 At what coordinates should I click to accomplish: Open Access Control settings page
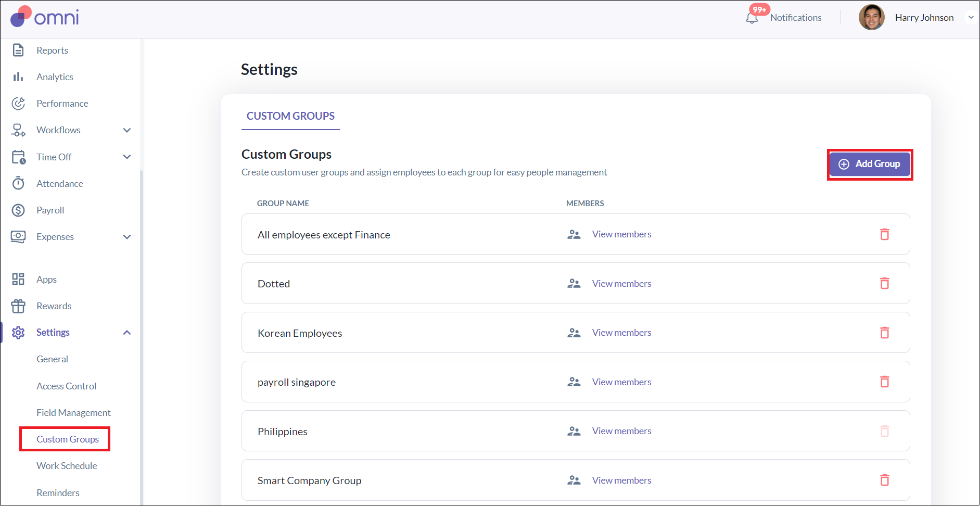point(66,386)
